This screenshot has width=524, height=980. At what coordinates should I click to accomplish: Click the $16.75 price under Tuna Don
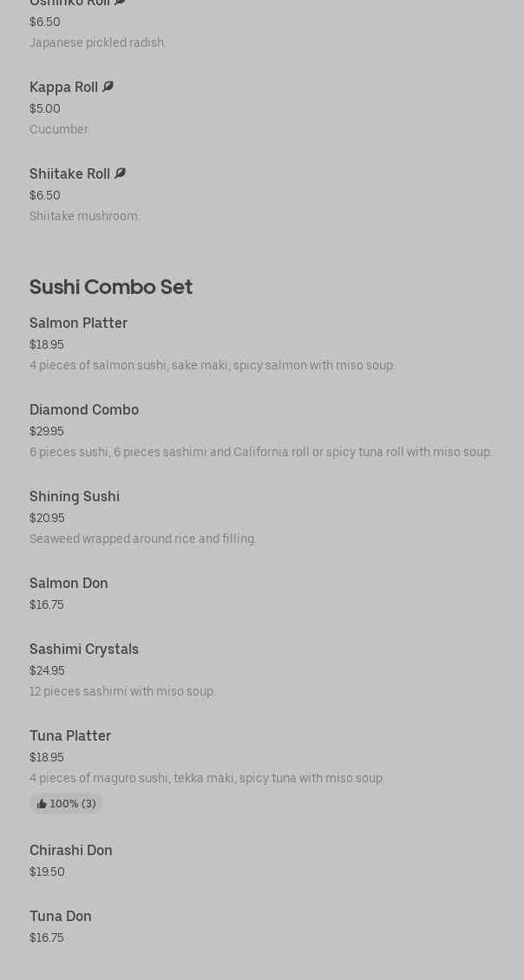pos(47,938)
